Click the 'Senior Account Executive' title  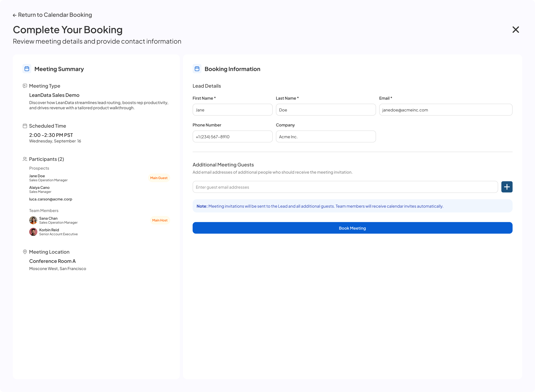(x=58, y=234)
